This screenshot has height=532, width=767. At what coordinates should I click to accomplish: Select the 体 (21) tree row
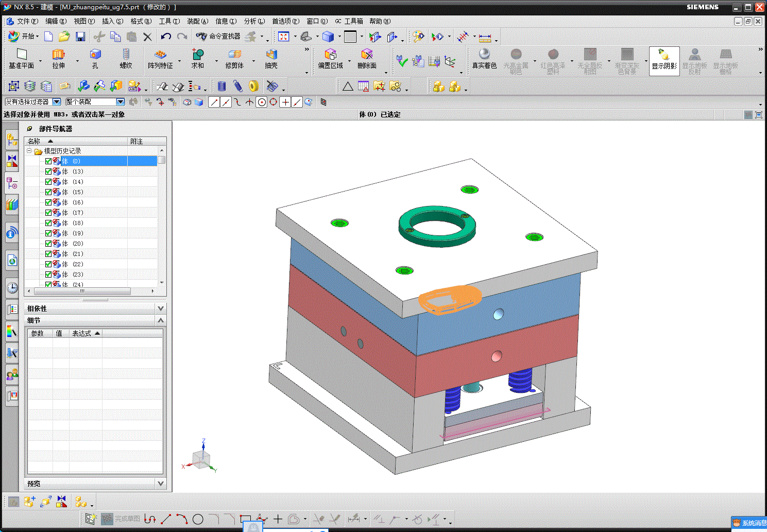coord(91,254)
